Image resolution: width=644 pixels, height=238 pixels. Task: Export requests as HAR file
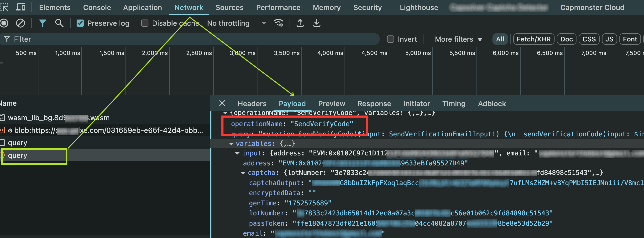click(x=316, y=23)
